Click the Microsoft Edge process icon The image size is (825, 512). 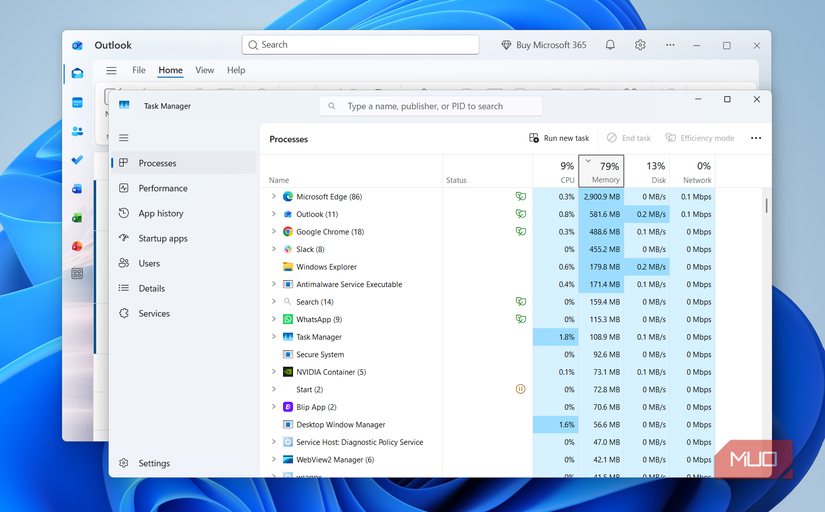click(x=288, y=197)
